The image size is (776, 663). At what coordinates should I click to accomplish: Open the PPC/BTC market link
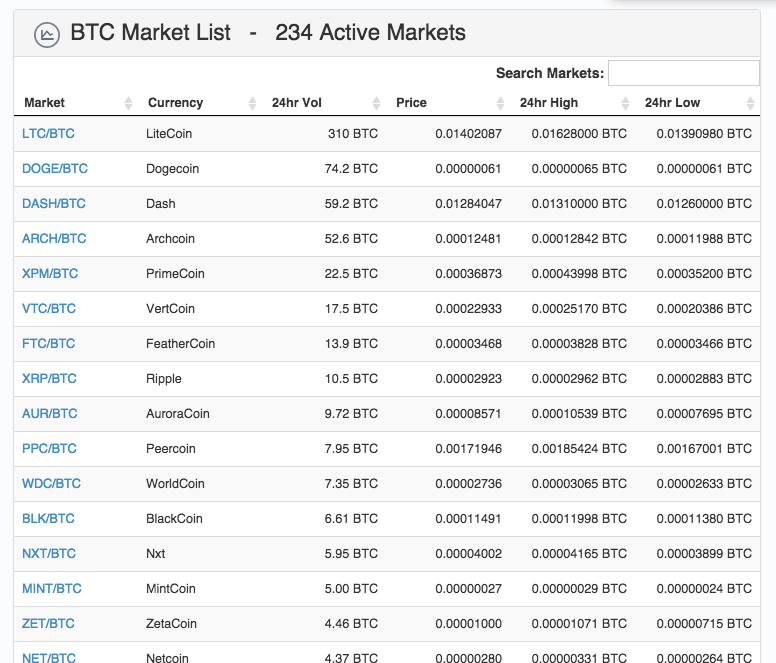[49, 449]
